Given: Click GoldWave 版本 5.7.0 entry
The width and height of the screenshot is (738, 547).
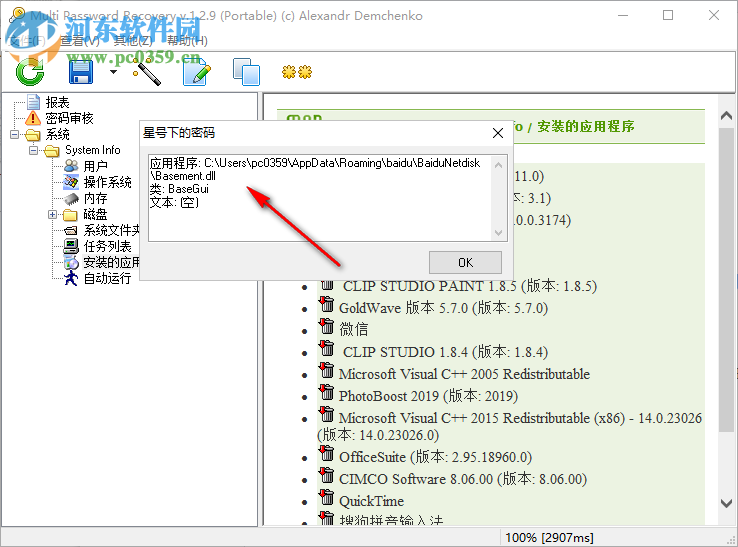Looking at the screenshot, I should coord(443,308).
